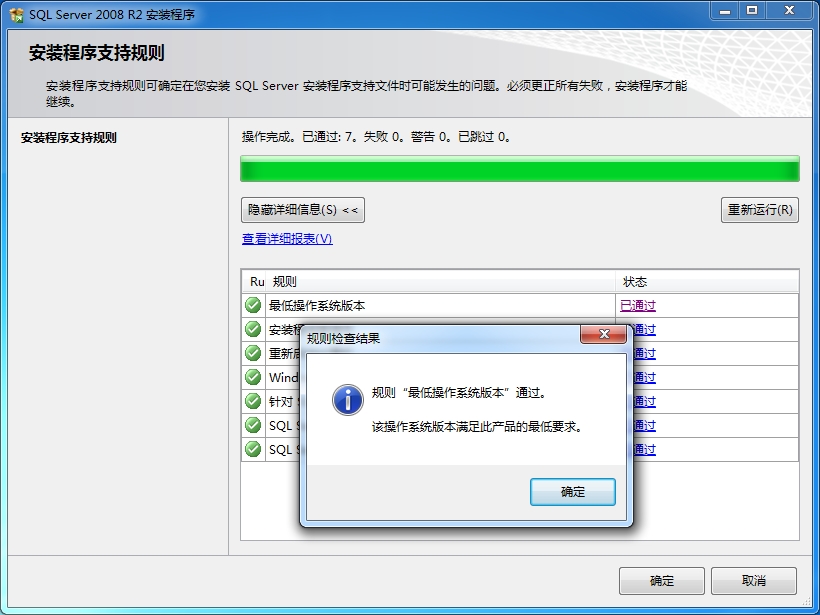Click the 状态 column header

[x=707, y=282]
